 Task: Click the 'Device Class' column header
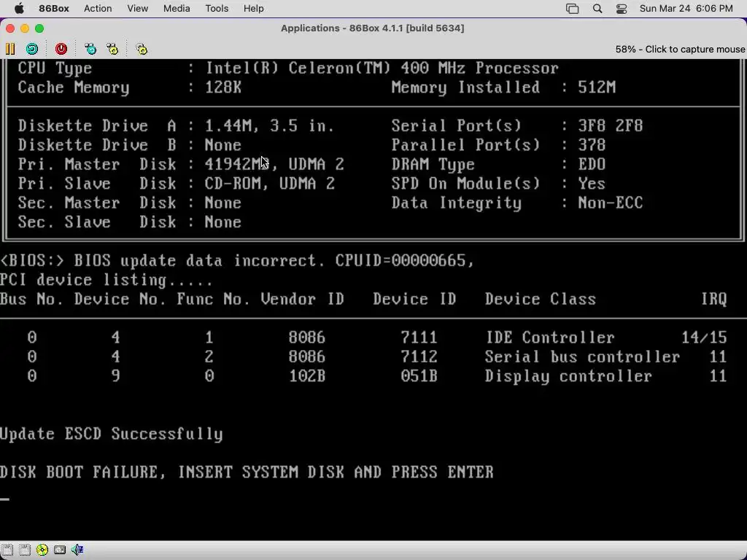[x=541, y=300]
